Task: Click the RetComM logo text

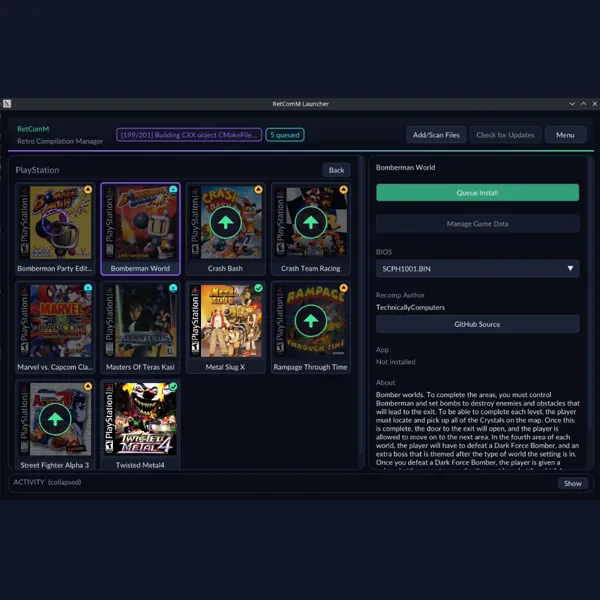Action: (33, 129)
